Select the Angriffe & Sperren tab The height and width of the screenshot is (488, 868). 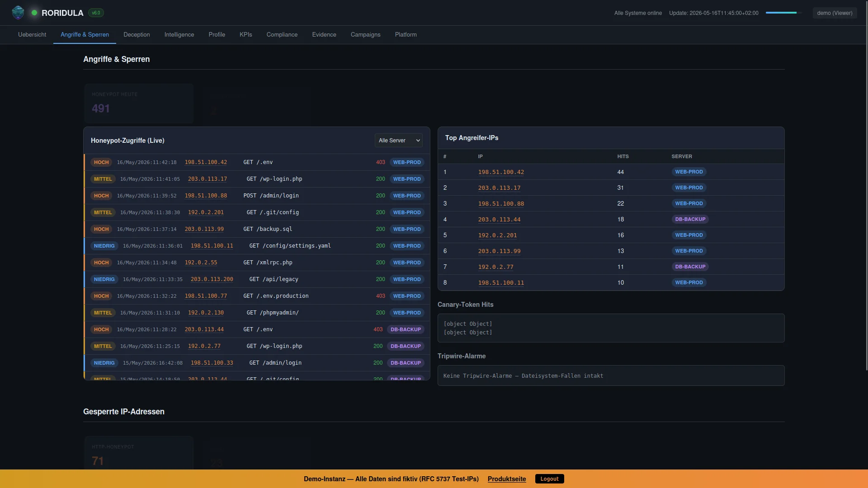coord(85,35)
